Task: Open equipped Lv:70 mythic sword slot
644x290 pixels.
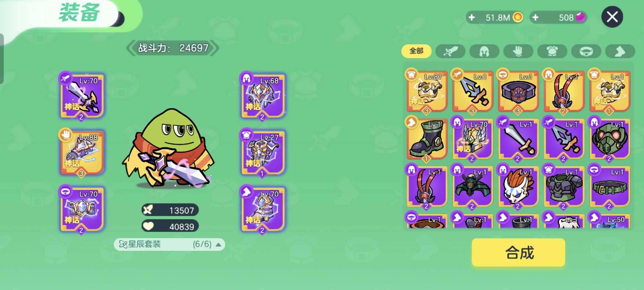Action: (82, 96)
